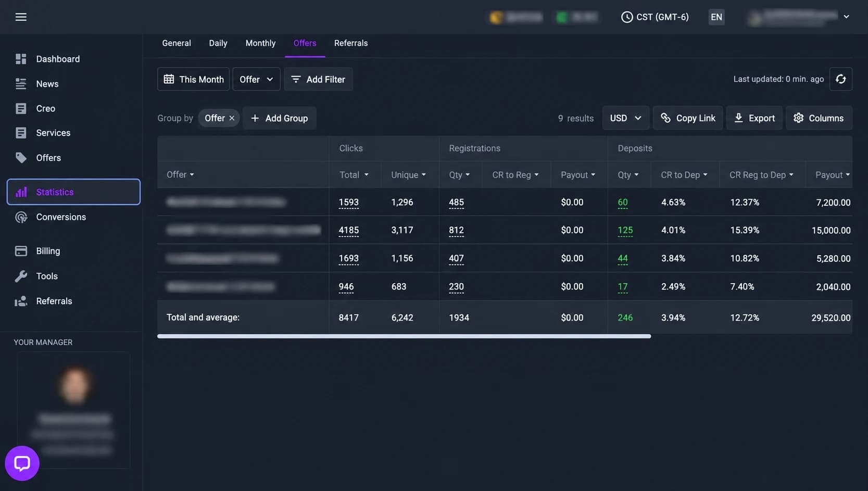868x491 pixels.
Task: Open the This Month date picker
Action: point(193,79)
